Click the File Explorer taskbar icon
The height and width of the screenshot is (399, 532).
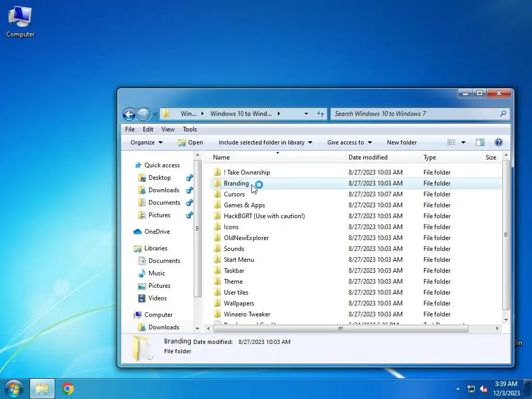click(42, 389)
